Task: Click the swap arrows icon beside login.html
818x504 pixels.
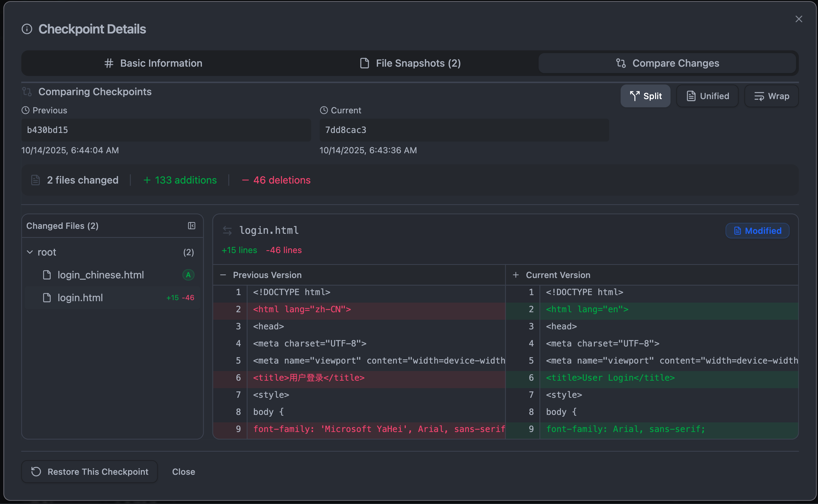Action: tap(227, 231)
